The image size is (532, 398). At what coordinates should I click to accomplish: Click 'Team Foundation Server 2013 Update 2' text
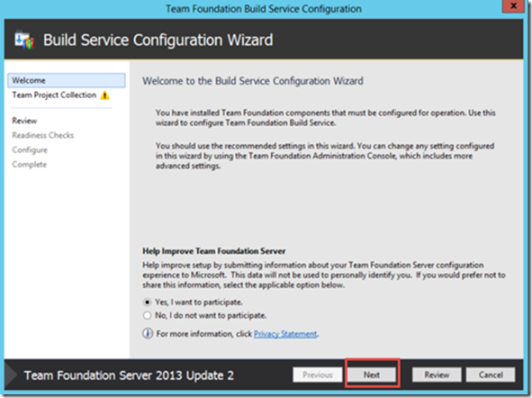point(129,375)
